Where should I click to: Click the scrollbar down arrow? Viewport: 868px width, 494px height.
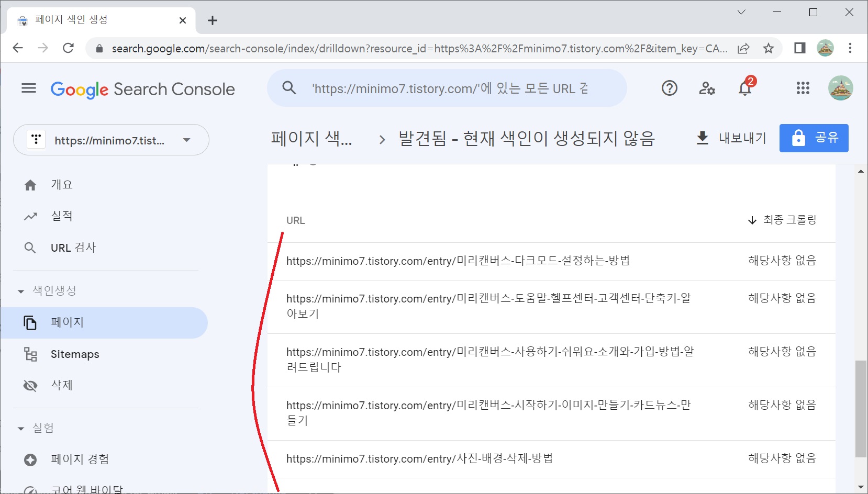(x=861, y=487)
